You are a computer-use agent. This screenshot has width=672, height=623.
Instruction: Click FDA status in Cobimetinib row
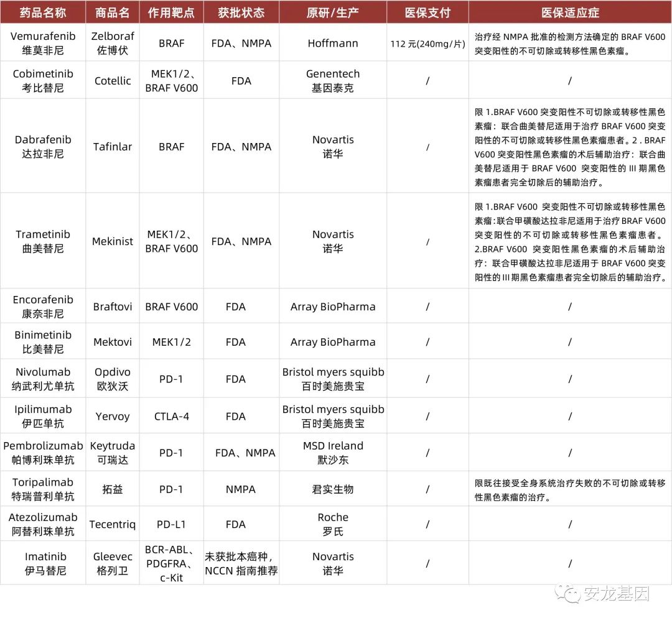241,80
